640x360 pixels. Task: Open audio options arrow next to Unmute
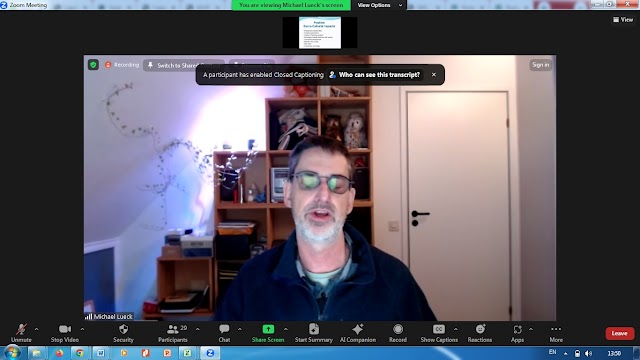click(x=36, y=329)
